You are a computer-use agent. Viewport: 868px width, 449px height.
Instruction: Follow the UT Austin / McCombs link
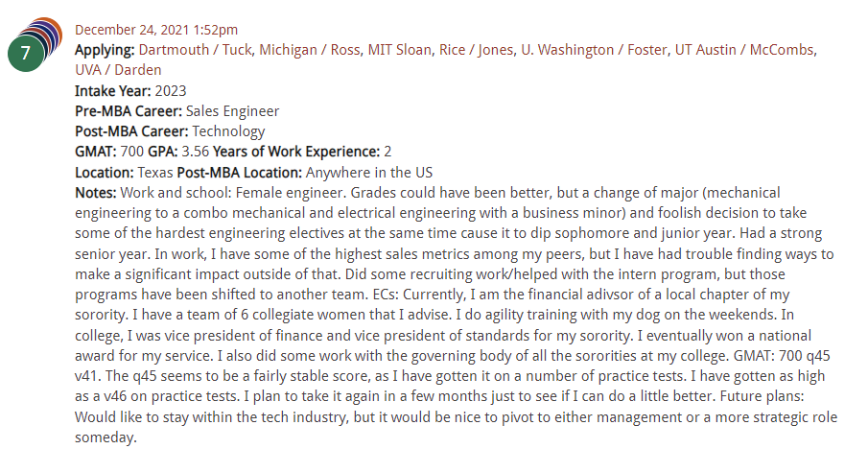coord(744,50)
